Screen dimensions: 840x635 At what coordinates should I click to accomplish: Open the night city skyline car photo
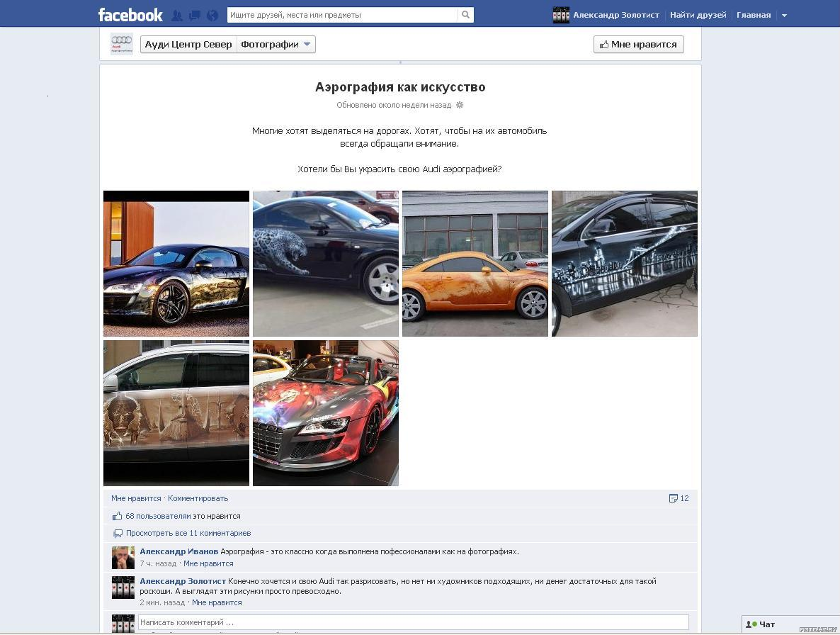[625, 264]
